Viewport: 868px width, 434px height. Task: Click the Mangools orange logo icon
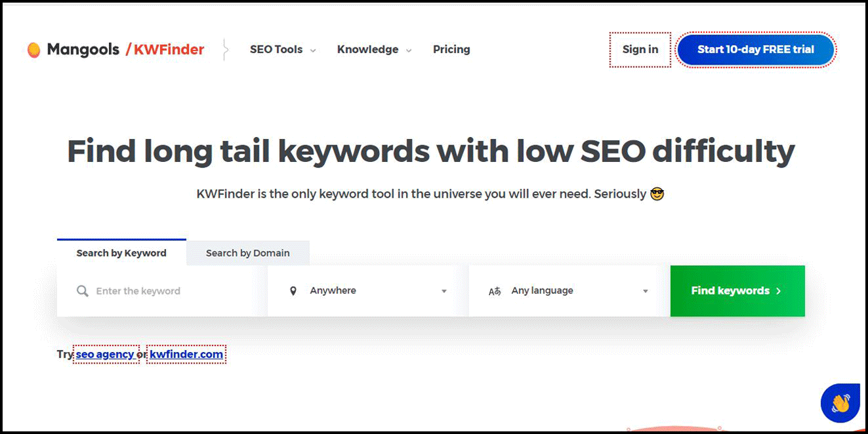[33, 50]
